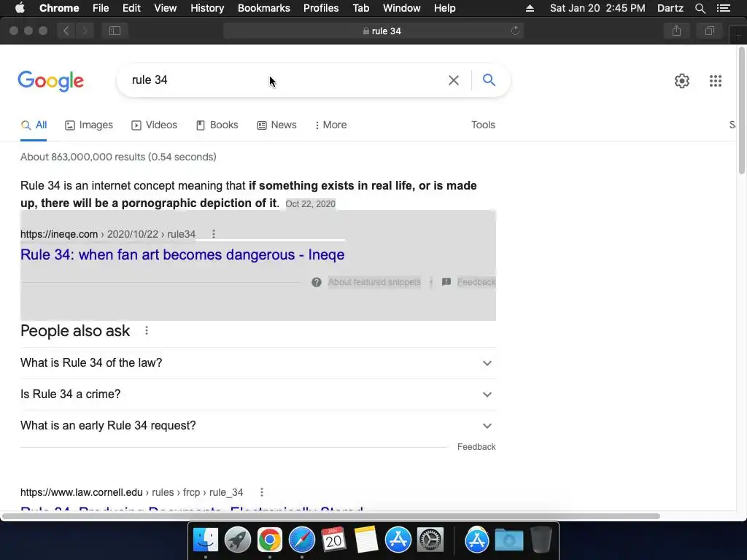Click the Google logo
The height and width of the screenshot is (560, 747).
[50, 81]
